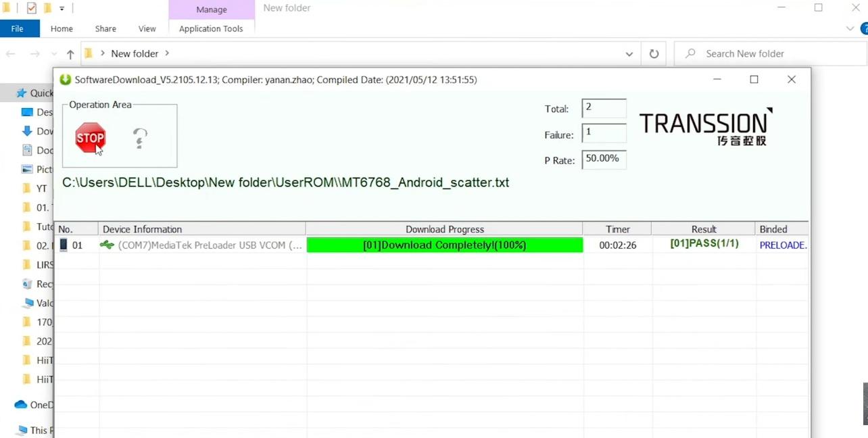Image resolution: width=868 pixels, height=438 pixels.
Task: Refresh the New folder view
Action: (x=654, y=54)
